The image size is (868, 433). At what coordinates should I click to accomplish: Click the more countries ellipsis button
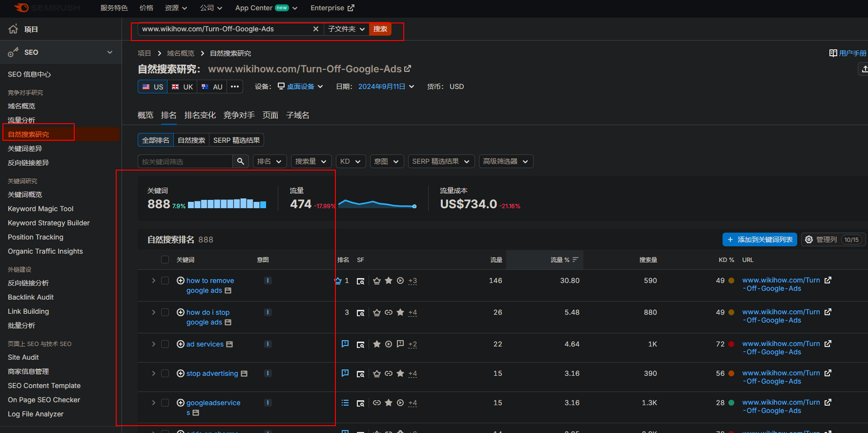235,87
